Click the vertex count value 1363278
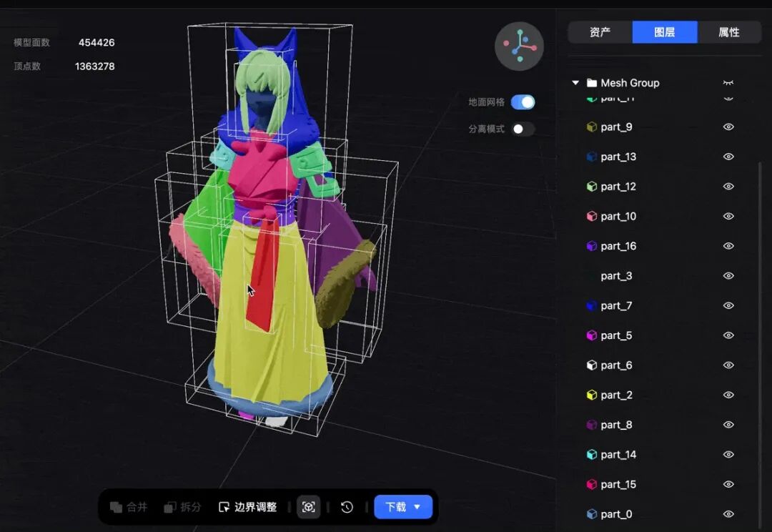772x532 pixels. (x=94, y=66)
